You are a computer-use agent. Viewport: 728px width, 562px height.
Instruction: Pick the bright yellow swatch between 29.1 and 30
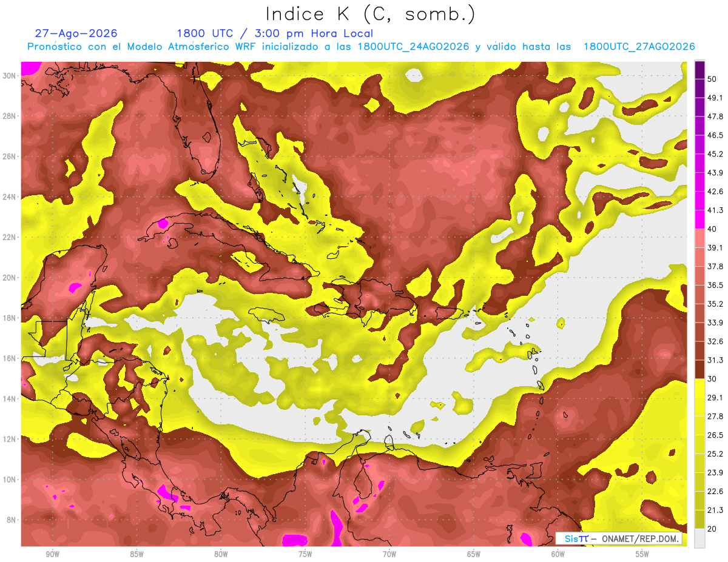[x=699, y=388]
